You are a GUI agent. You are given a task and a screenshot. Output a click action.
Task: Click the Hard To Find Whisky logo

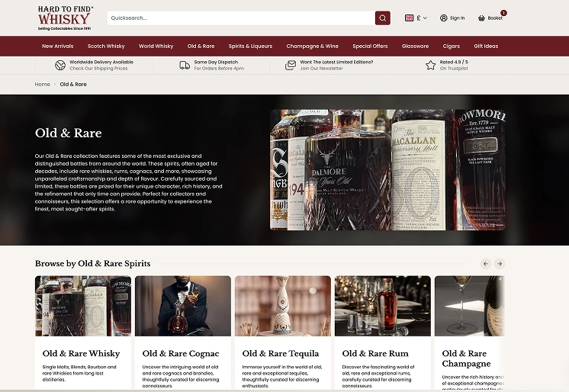click(x=65, y=18)
